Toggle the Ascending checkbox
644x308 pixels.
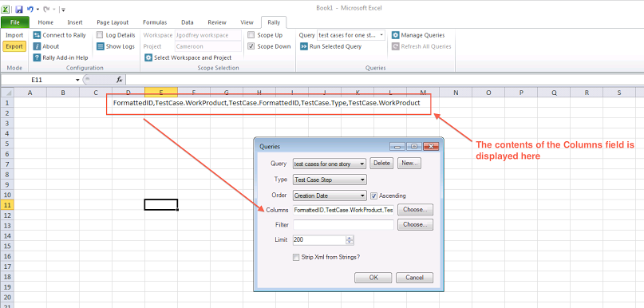pos(373,195)
